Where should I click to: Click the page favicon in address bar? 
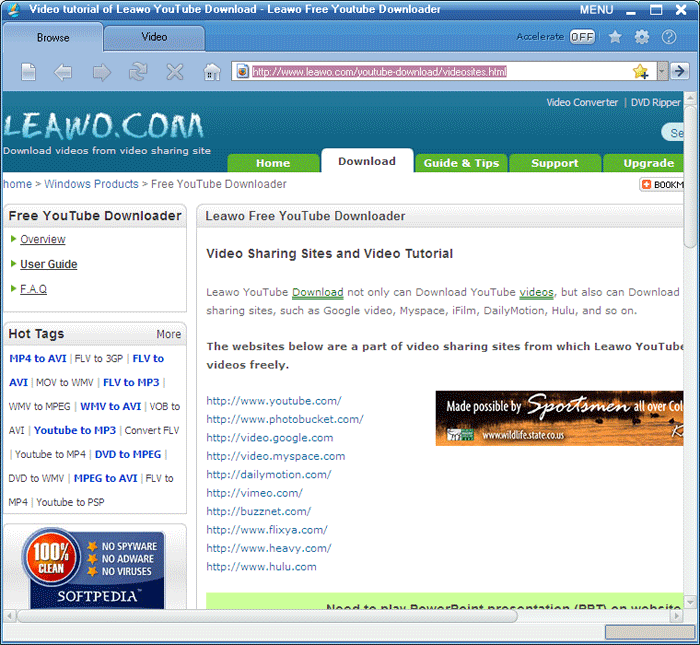point(242,71)
